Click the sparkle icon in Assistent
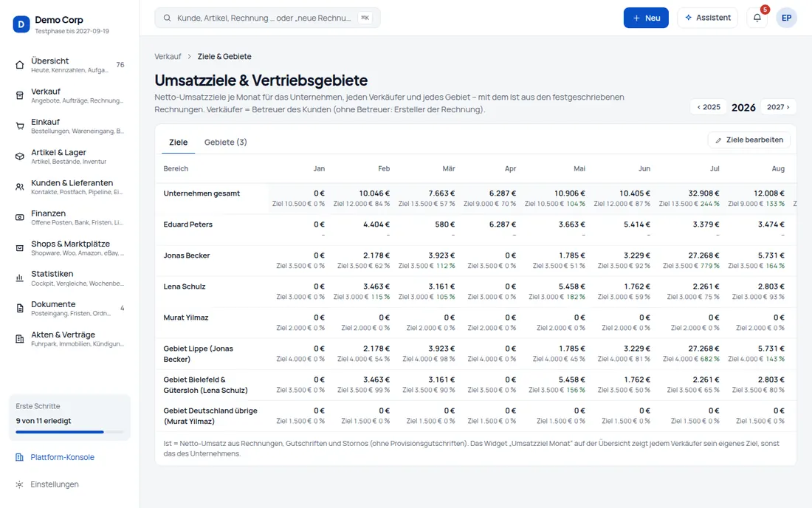 pyautogui.click(x=688, y=18)
